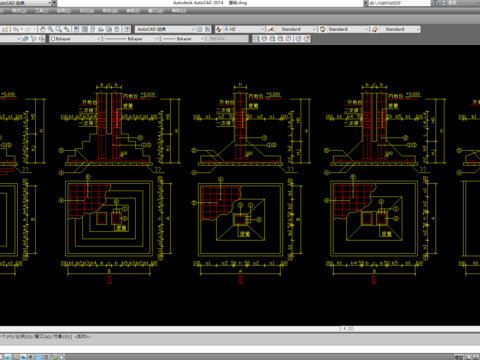Viewport: 480px width, 360px height.
Task: Expand the ByLayer linetype dropdown
Action: pos(132,39)
